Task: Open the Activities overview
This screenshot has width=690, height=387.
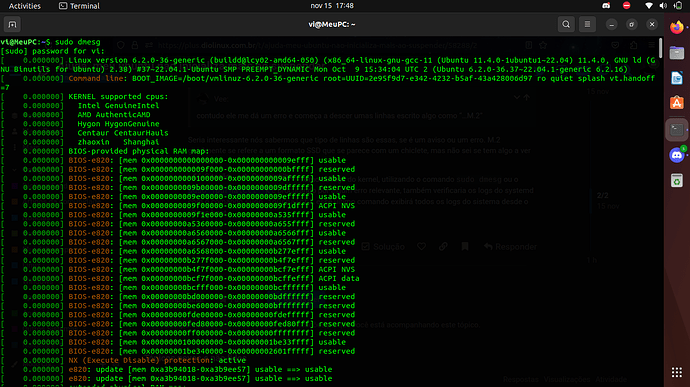Action: [25, 6]
